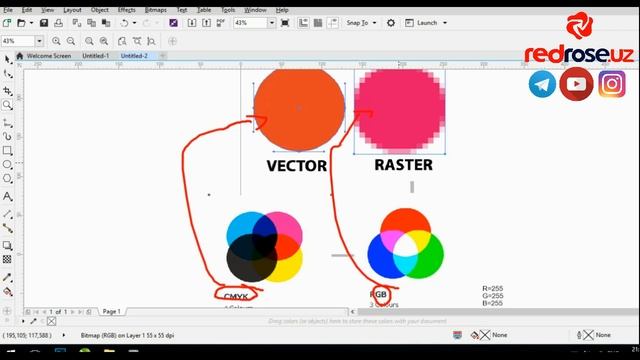Expand zoom levels dropdown in standard toolbar

(x=272, y=23)
